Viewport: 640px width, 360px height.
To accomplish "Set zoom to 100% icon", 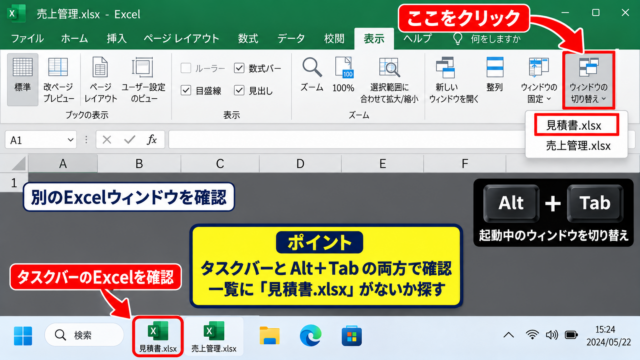I will coord(343,75).
